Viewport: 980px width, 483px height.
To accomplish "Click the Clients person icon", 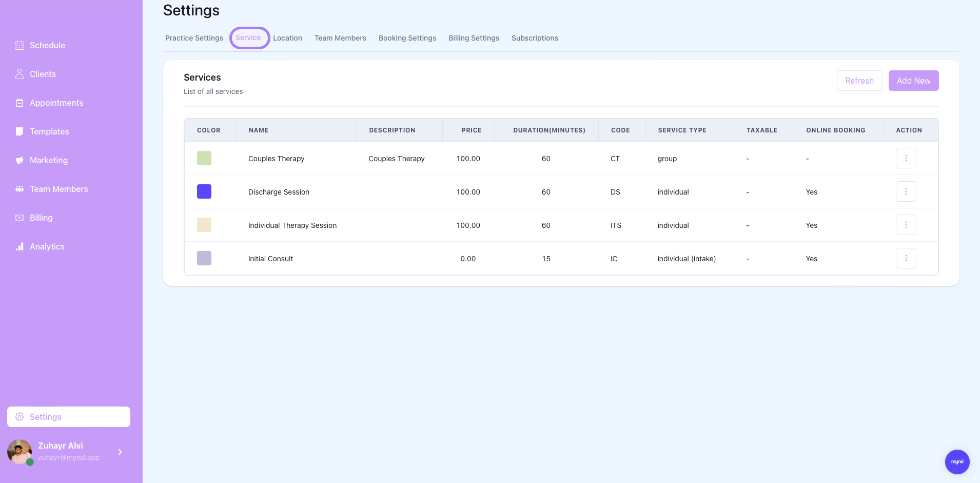I will point(19,74).
